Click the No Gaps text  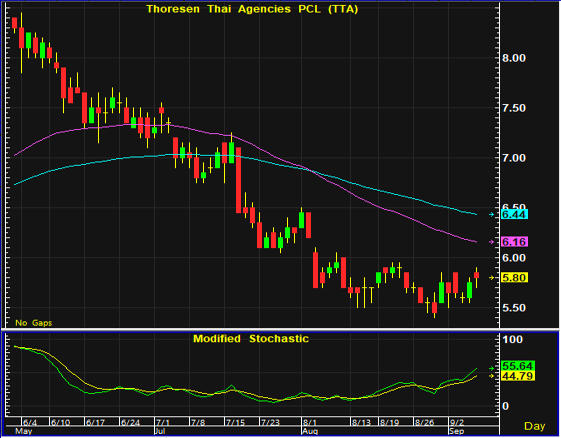pos(34,323)
